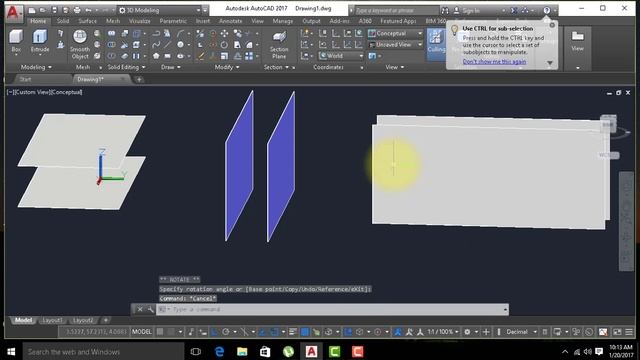Select the Array tool in Modify panel

point(249,56)
